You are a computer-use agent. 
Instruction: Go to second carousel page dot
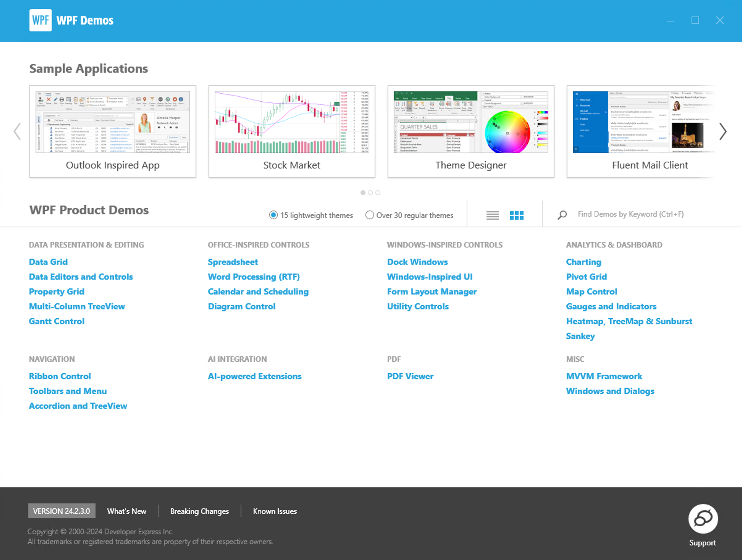pyautogui.click(x=370, y=193)
